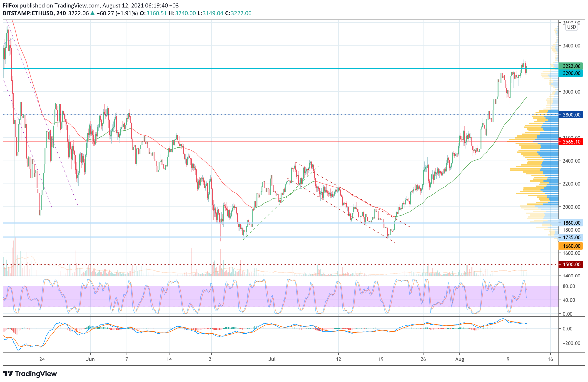
Task: Click the dark red 1500.00 level label
Action: [571, 264]
